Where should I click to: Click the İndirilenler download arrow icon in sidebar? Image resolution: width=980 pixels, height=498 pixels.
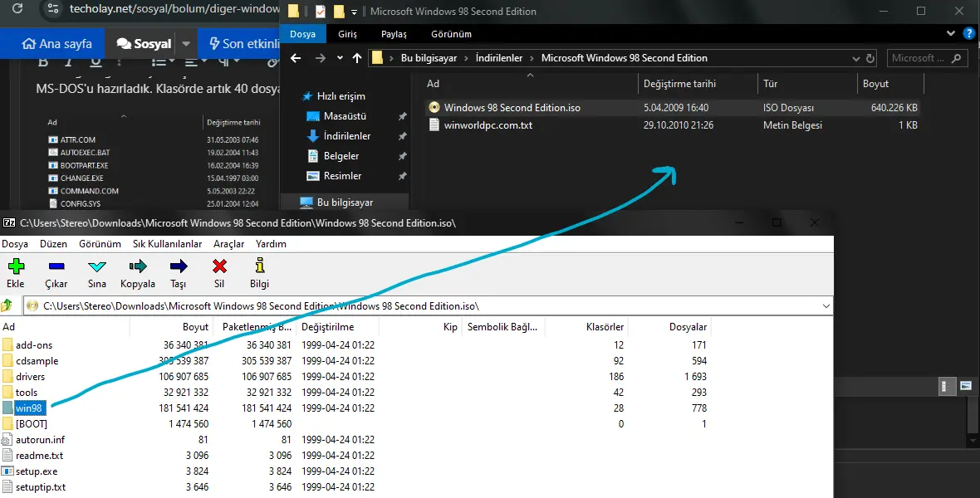313,135
